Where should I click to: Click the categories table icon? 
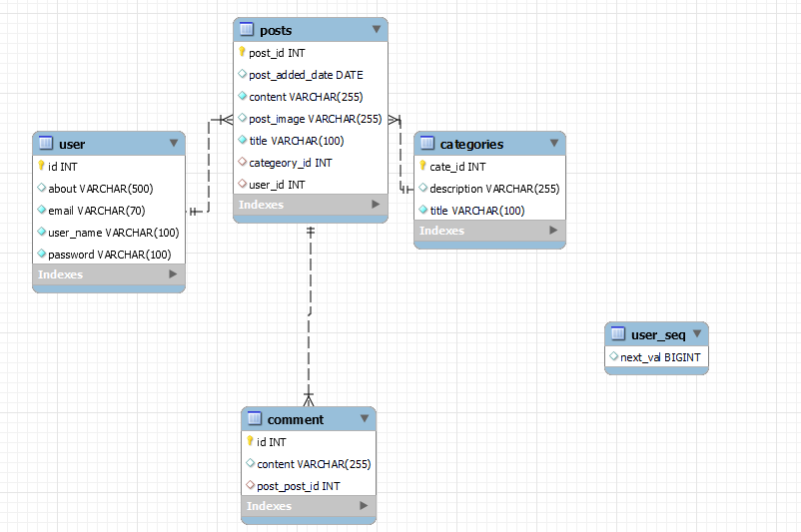pyautogui.click(x=427, y=143)
